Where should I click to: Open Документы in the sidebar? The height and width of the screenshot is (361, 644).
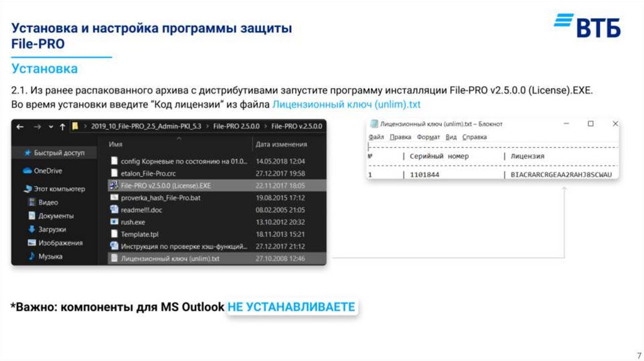tap(55, 216)
